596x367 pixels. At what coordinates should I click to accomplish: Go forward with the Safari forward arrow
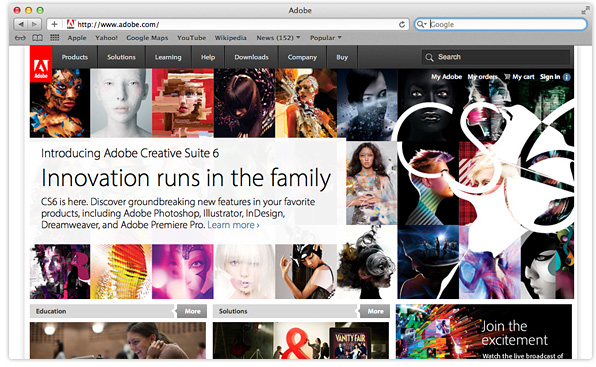click(35, 24)
